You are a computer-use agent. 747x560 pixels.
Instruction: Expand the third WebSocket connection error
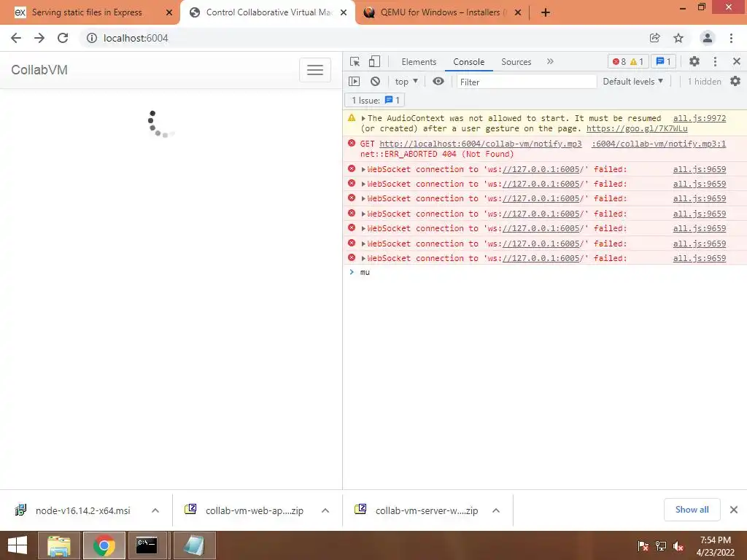[x=363, y=199]
